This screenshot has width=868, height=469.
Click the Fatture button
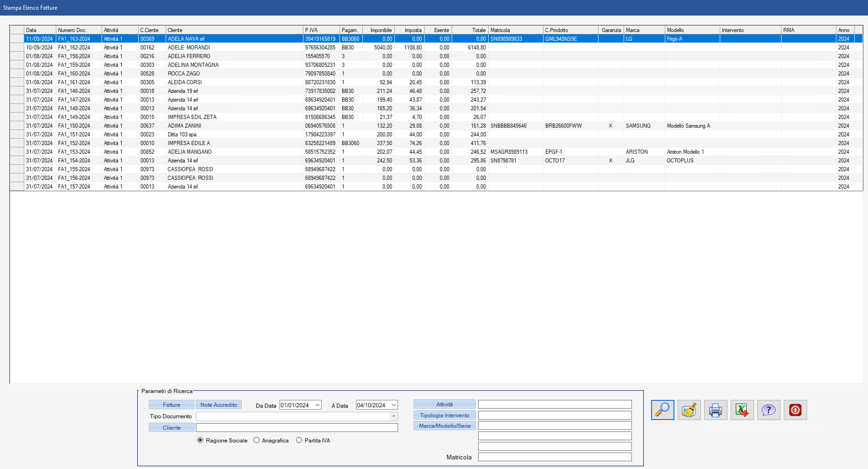coord(172,405)
